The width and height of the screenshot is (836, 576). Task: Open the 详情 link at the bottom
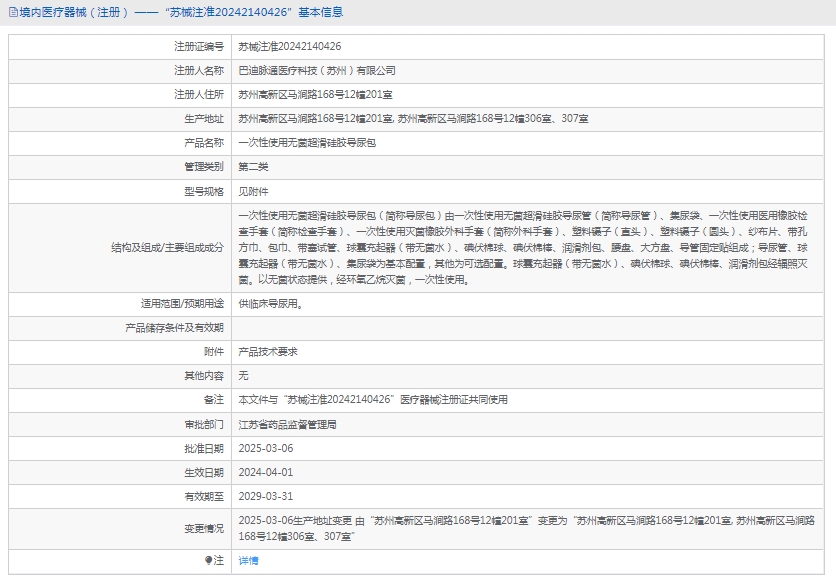click(x=248, y=561)
